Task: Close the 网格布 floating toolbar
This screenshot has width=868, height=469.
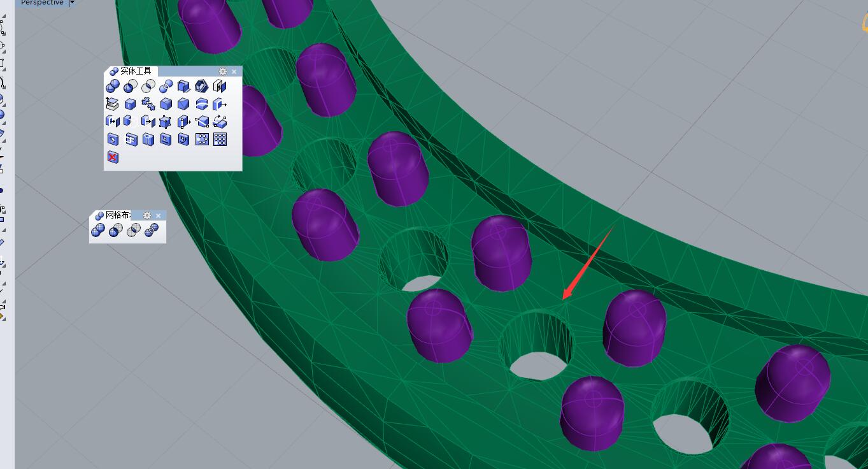Action: pyautogui.click(x=159, y=215)
